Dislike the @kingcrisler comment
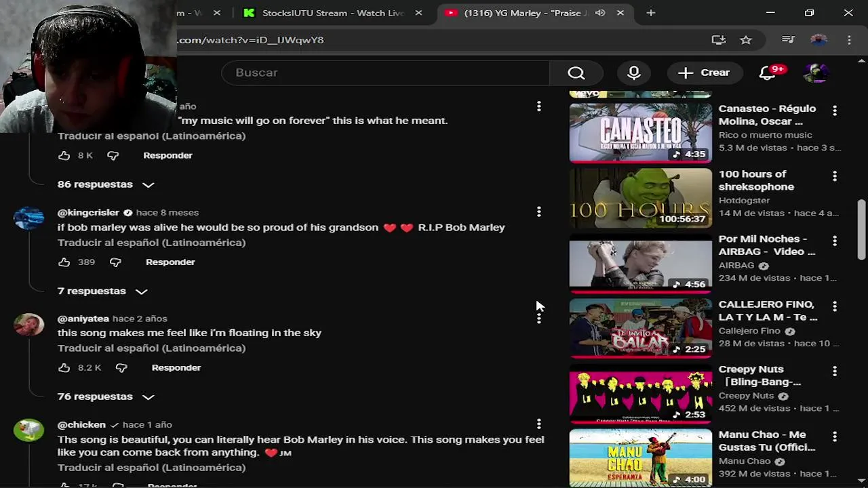 click(115, 262)
